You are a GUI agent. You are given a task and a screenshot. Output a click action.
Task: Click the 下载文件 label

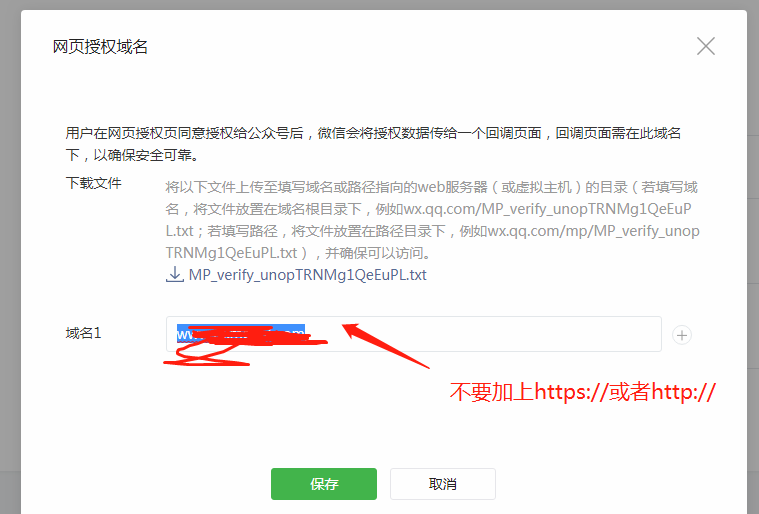93,183
